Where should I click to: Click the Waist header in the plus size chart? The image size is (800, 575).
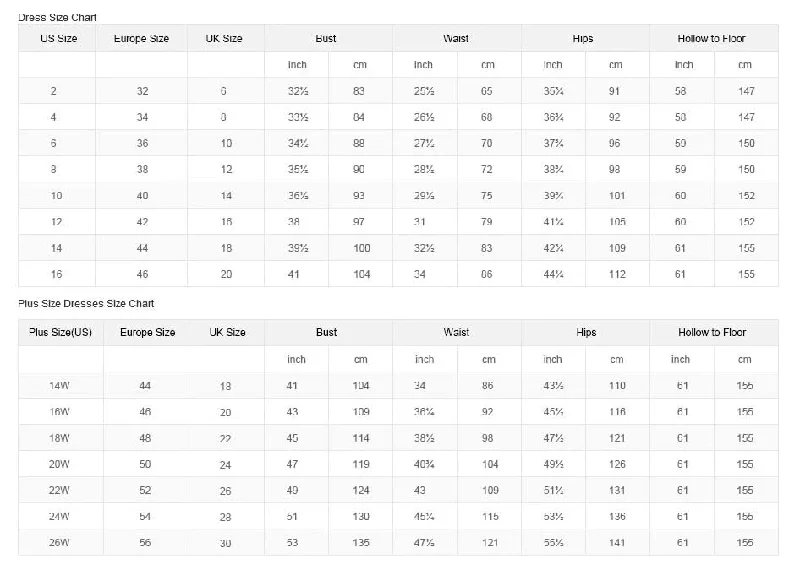point(456,332)
